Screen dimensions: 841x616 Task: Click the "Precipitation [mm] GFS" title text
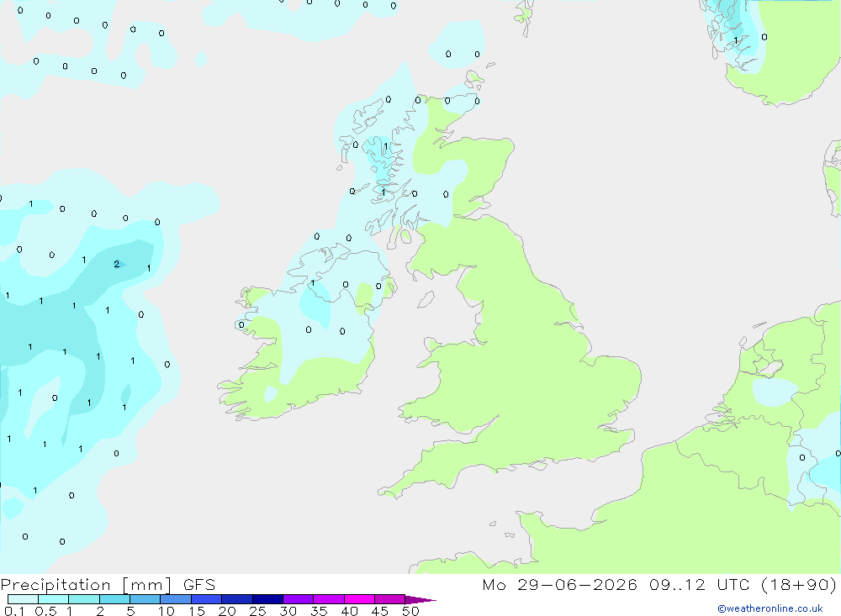click(108, 585)
